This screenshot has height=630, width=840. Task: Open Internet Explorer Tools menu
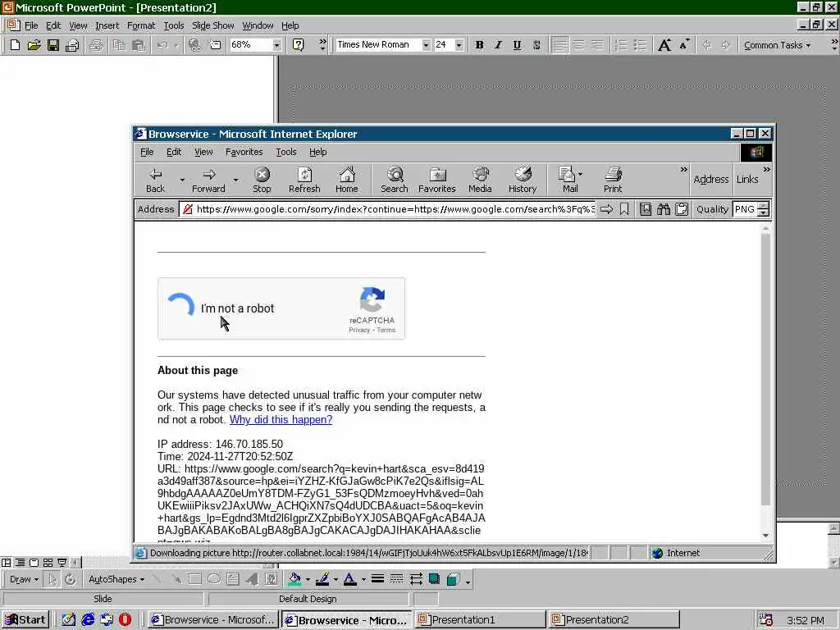286,152
